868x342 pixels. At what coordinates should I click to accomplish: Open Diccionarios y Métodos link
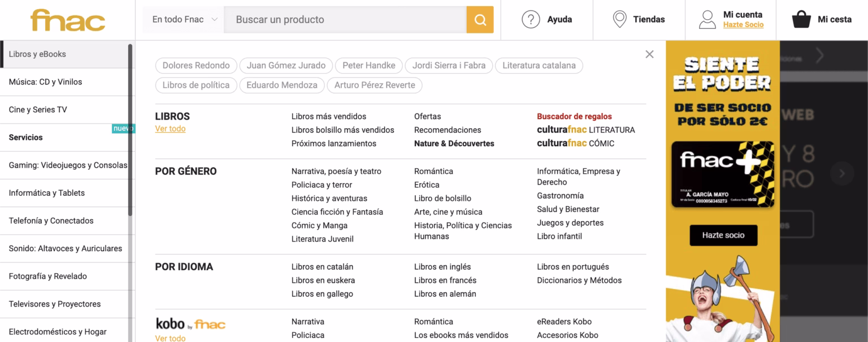pyautogui.click(x=579, y=280)
